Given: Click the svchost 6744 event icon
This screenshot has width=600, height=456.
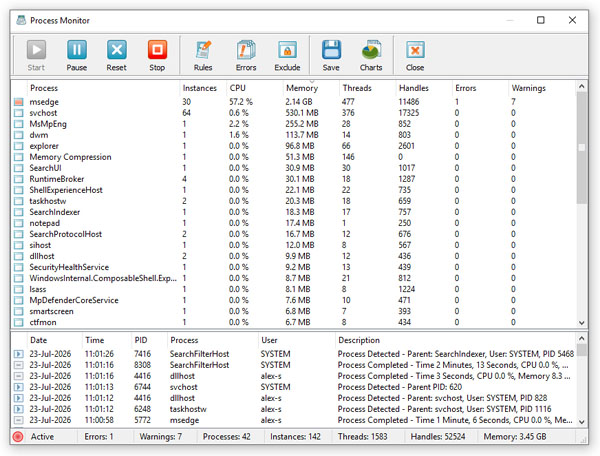Looking at the screenshot, I should pyautogui.click(x=18, y=387).
